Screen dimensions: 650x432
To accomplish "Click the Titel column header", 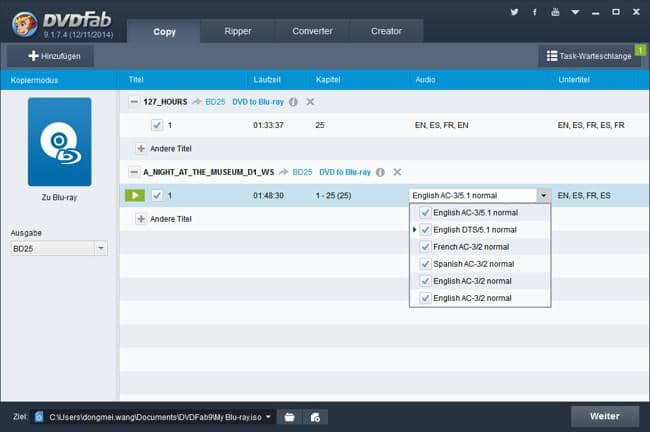I will pyautogui.click(x=136, y=80).
